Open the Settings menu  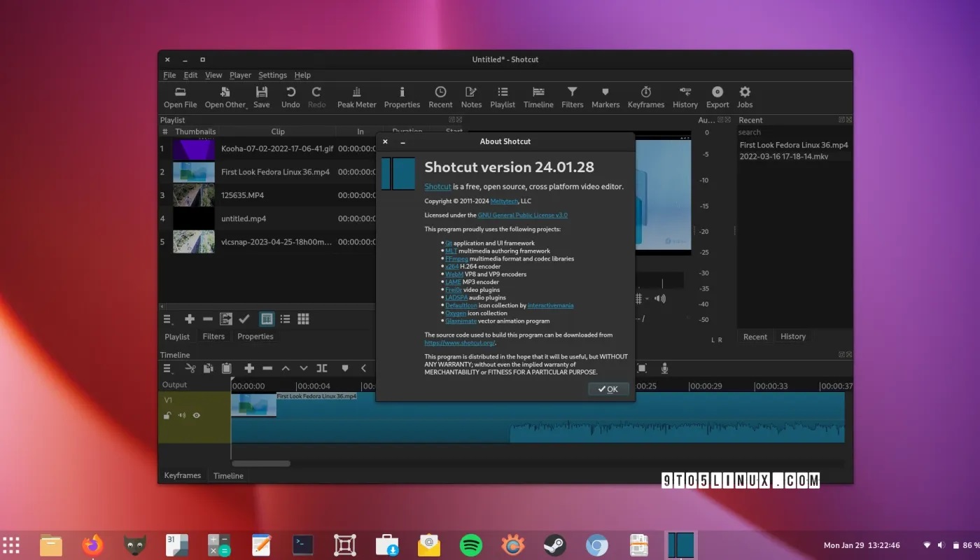point(272,76)
